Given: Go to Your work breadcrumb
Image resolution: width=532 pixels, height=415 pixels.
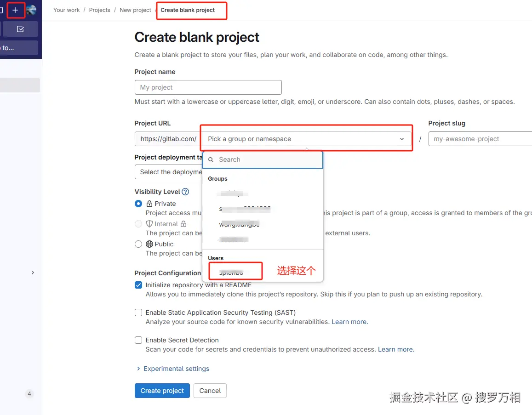Looking at the screenshot, I should [x=67, y=10].
